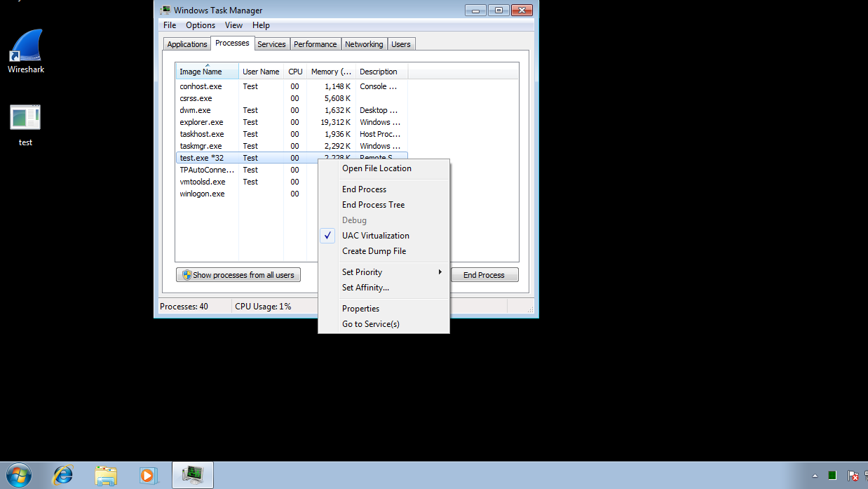Choose End Process Tree
868x489 pixels.
coord(384,205)
